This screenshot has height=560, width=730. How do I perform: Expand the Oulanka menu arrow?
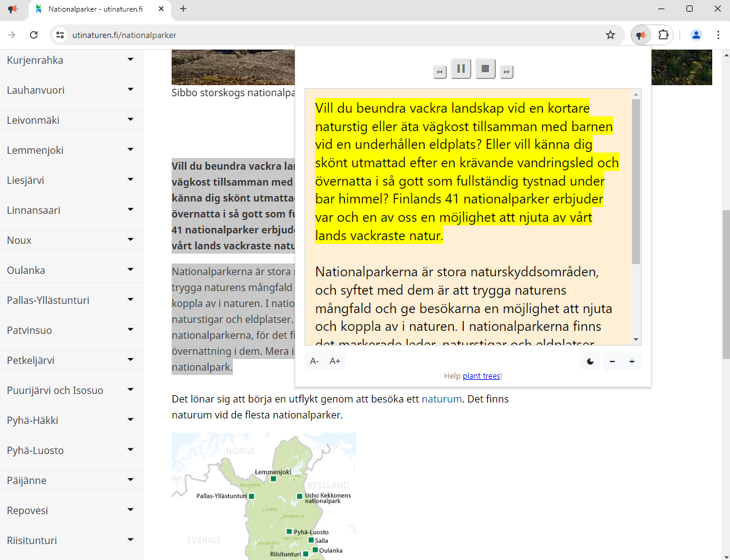tap(131, 270)
